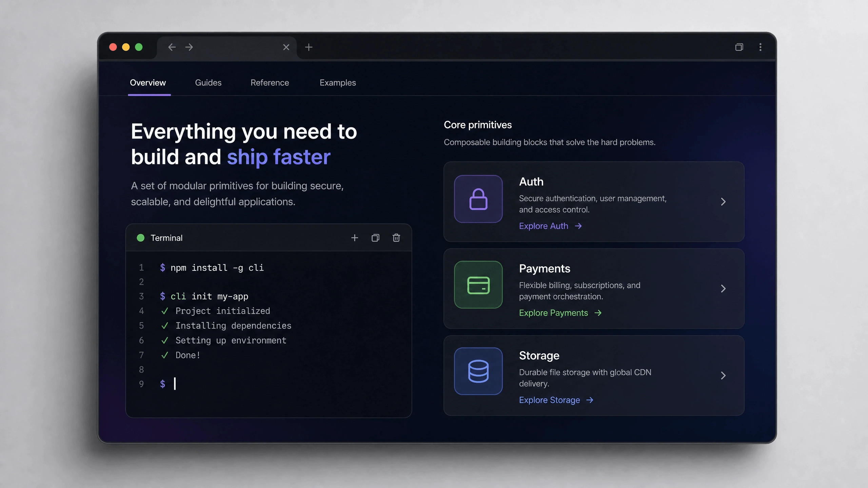Click the Payments credit card icon
868x488 pixels.
click(478, 285)
